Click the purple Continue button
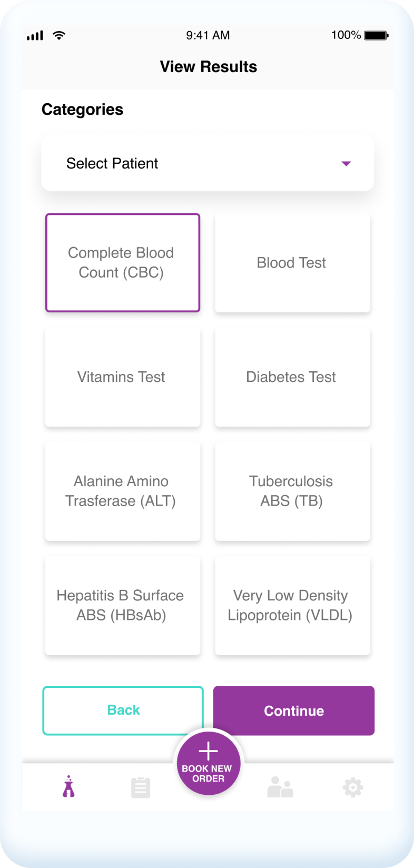 coord(294,711)
